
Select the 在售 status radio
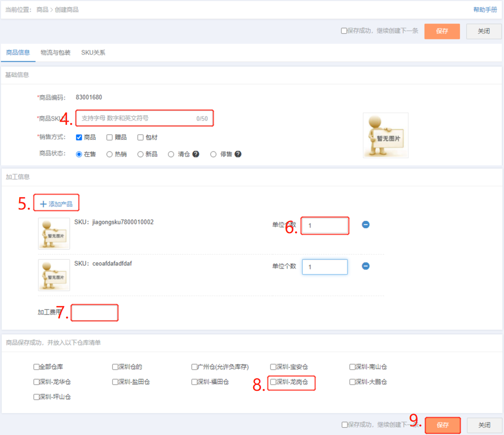point(79,154)
